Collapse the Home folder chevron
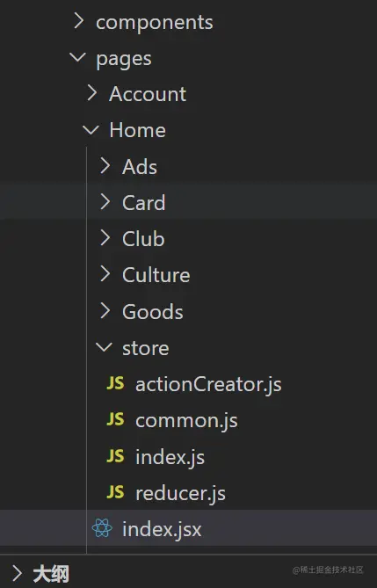Image resolution: width=377 pixels, height=588 pixels. tap(91, 130)
